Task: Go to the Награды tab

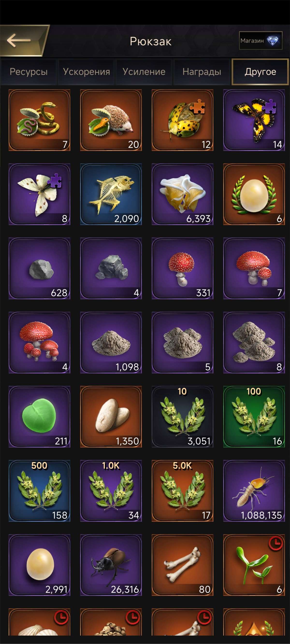Action: click(202, 72)
